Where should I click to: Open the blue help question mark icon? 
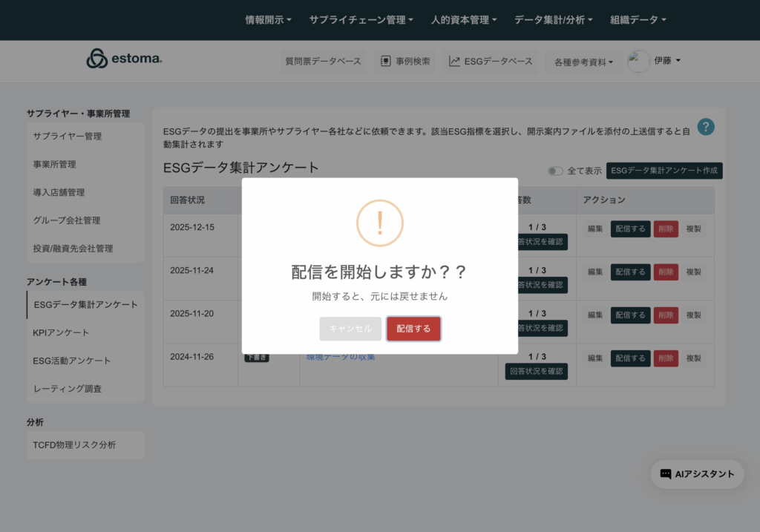(x=706, y=127)
